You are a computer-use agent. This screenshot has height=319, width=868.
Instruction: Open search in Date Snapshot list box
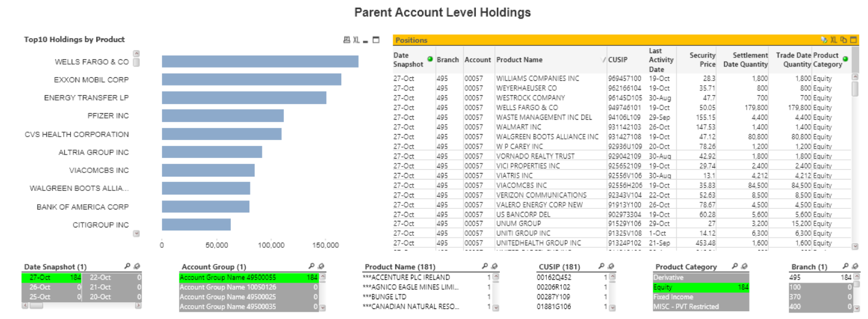(127, 266)
